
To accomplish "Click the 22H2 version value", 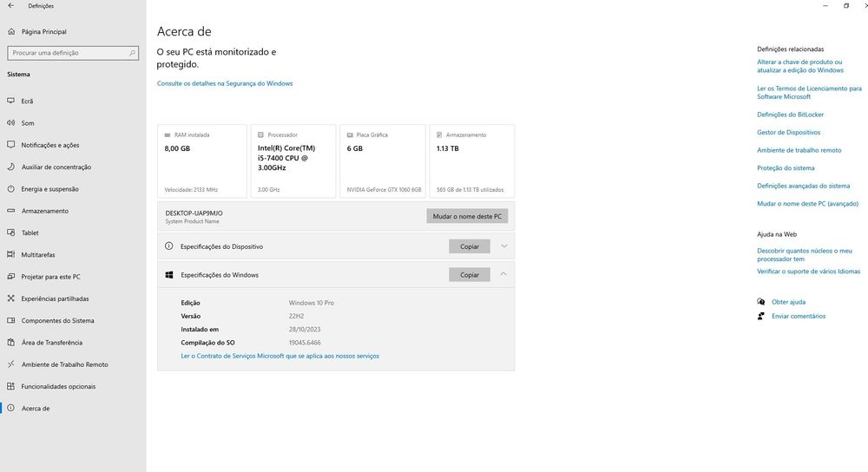I will (296, 316).
